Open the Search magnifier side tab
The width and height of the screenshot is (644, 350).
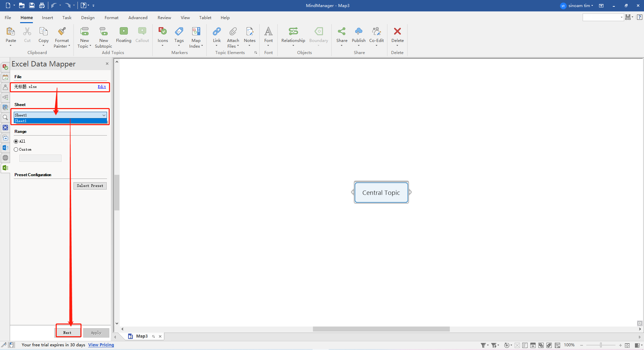pyautogui.click(x=5, y=117)
